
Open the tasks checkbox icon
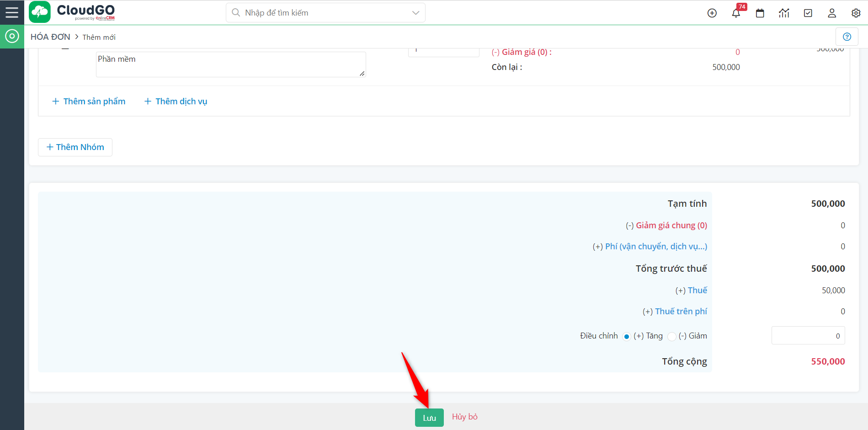click(x=808, y=13)
